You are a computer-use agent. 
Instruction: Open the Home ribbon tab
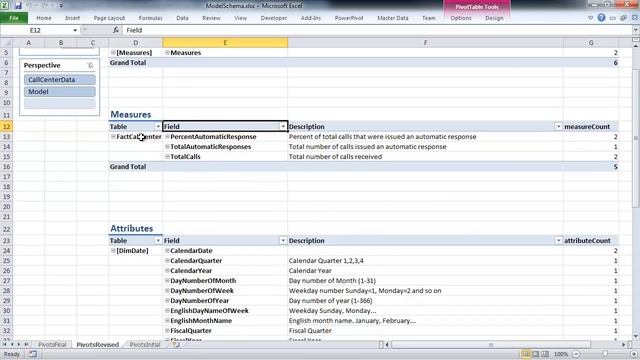pos(44,18)
